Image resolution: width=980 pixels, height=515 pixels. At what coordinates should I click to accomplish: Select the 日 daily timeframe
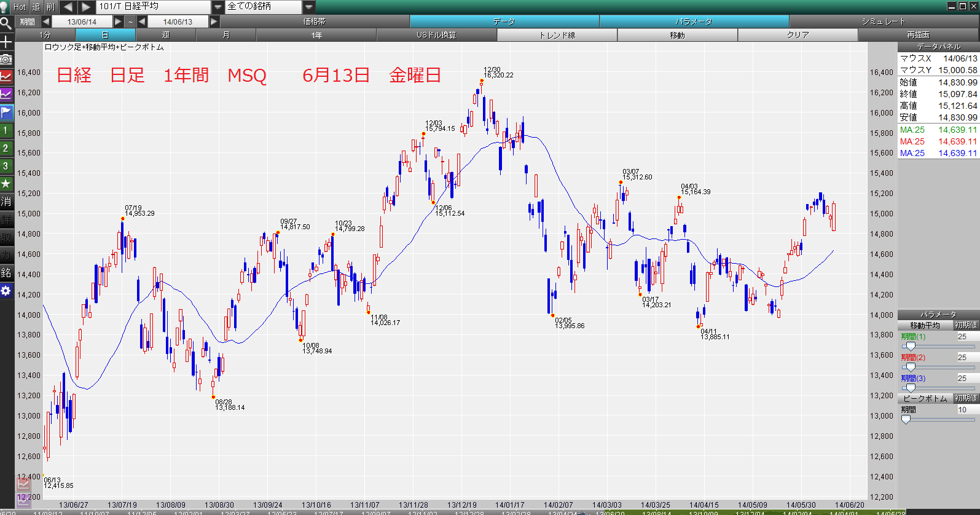[105, 35]
